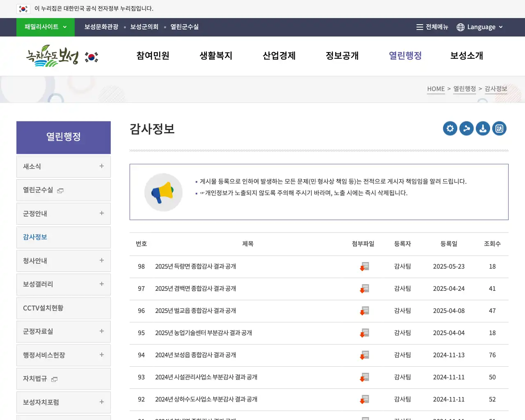Click the date 2025-05-23 cell
525x420 pixels.
tap(449, 267)
